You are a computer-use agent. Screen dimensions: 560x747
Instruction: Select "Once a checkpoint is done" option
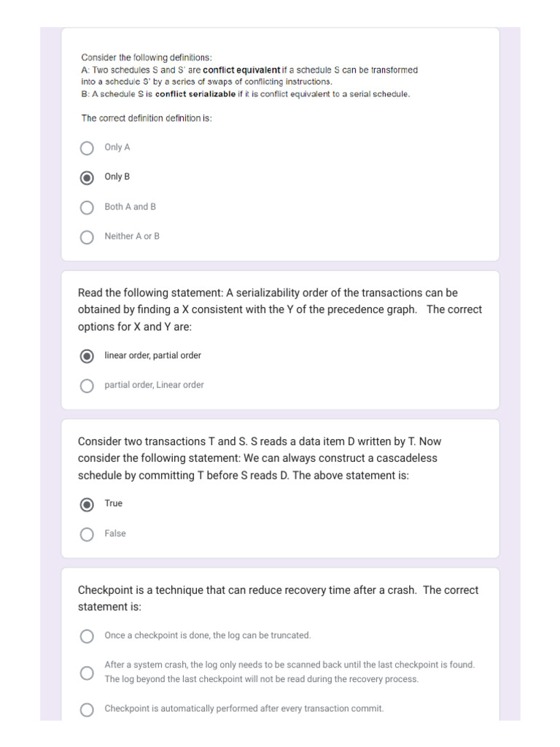(x=87, y=636)
